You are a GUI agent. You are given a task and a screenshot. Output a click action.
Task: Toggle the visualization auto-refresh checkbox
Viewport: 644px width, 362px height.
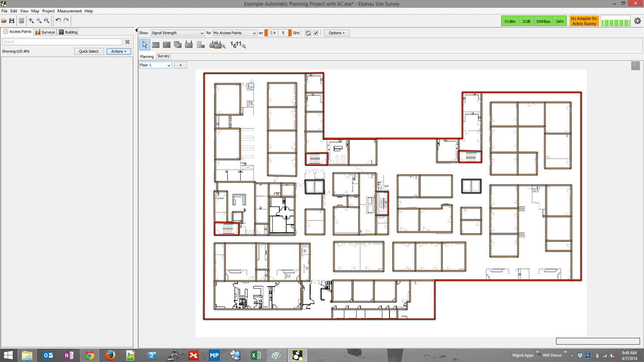click(316, 33)
